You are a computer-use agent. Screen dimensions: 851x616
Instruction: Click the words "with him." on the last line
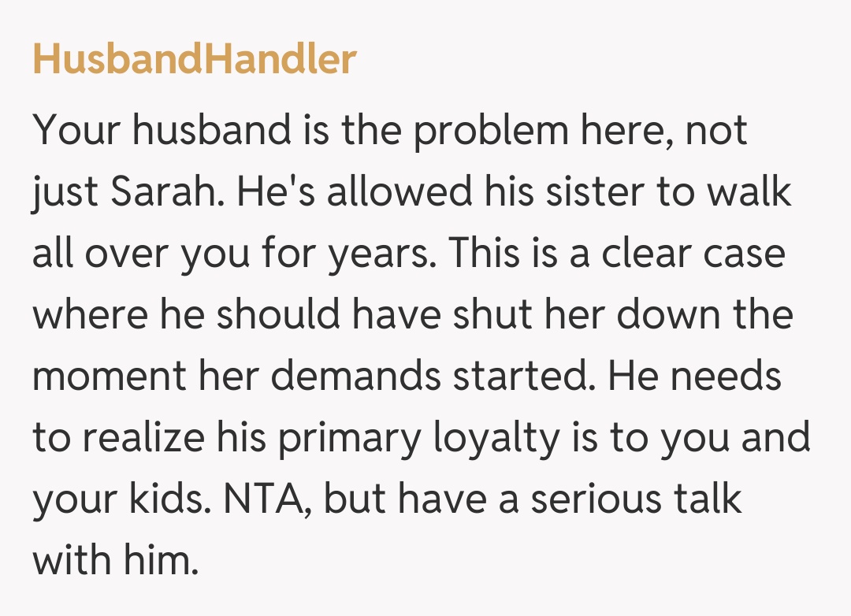tap(115, 561)
